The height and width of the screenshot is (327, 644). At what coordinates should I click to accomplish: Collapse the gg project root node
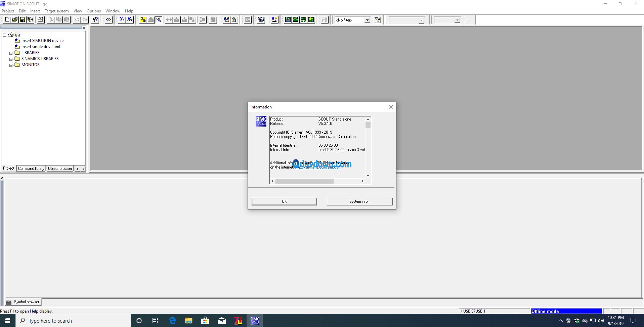[x=5, y=35]
